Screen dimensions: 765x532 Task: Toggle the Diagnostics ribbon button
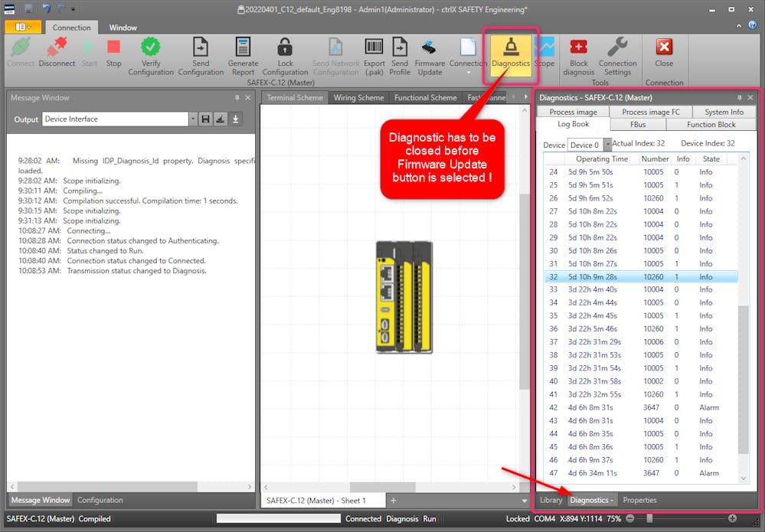pyautogui.click(x=511, y=54)
